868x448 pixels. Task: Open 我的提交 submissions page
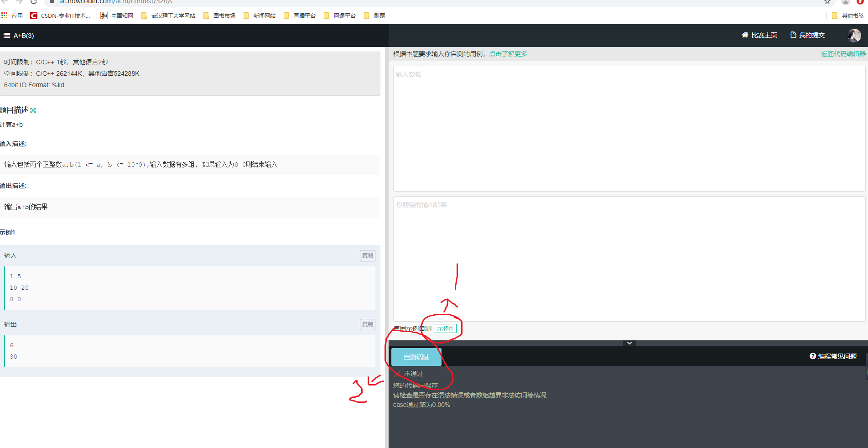[807, 35]
